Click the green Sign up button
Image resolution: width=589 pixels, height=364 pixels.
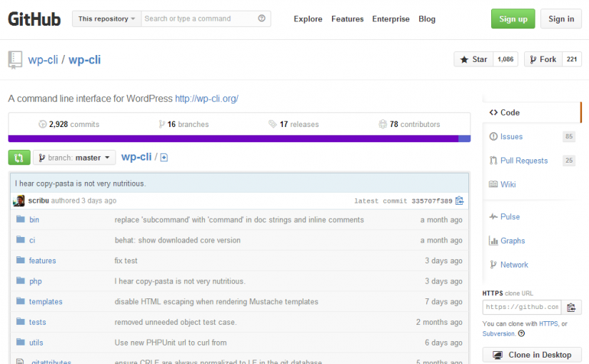(x=513, y=19)
